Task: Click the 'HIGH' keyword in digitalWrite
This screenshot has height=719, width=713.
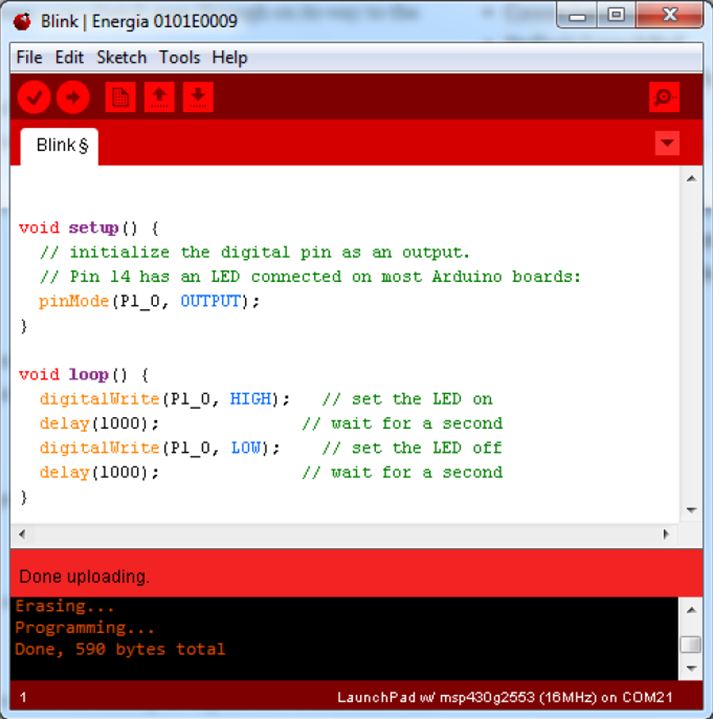Action: click(x=250, y=399)
